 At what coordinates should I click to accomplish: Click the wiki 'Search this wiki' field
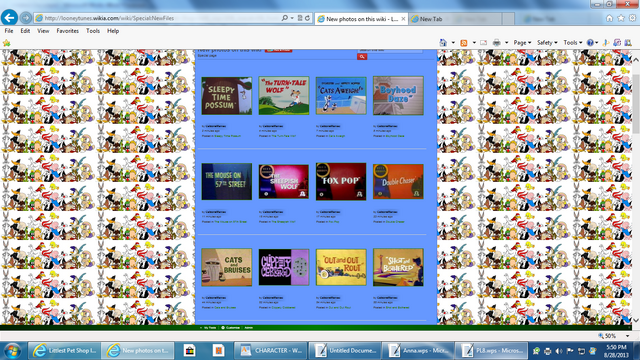click(x=390, y=51)
